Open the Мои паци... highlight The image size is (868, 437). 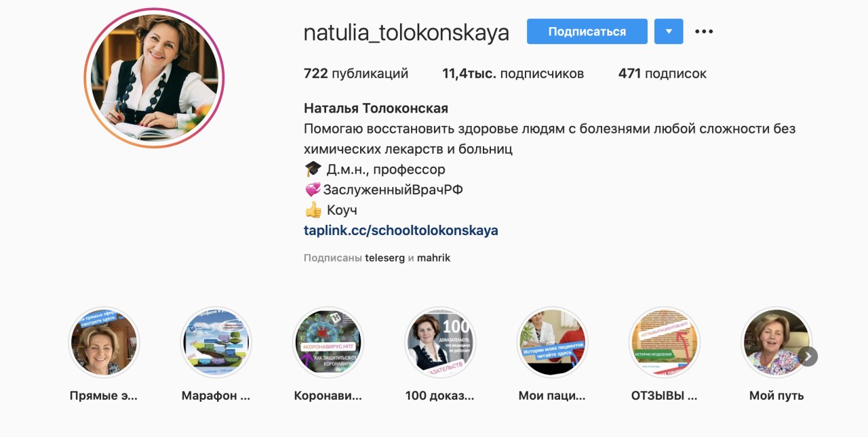click(552, 342)
